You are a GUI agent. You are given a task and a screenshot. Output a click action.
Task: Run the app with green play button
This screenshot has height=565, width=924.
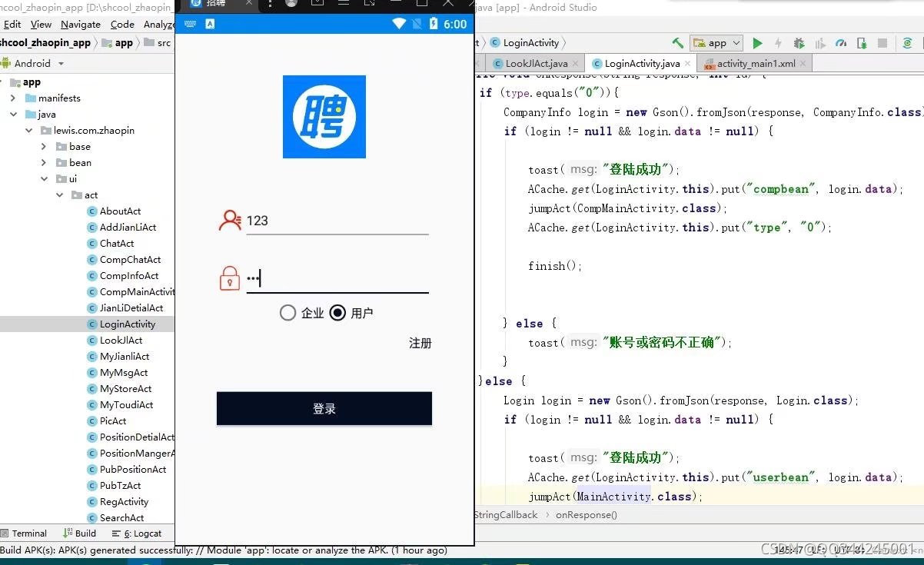tap(758, 43)
